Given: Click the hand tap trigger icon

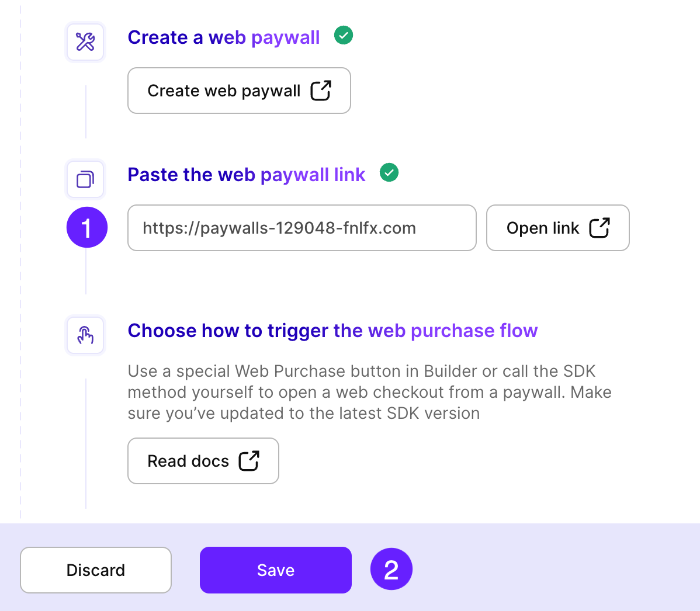Looking at the screenshot, I should pyautogui.click(x=85, y=335).
